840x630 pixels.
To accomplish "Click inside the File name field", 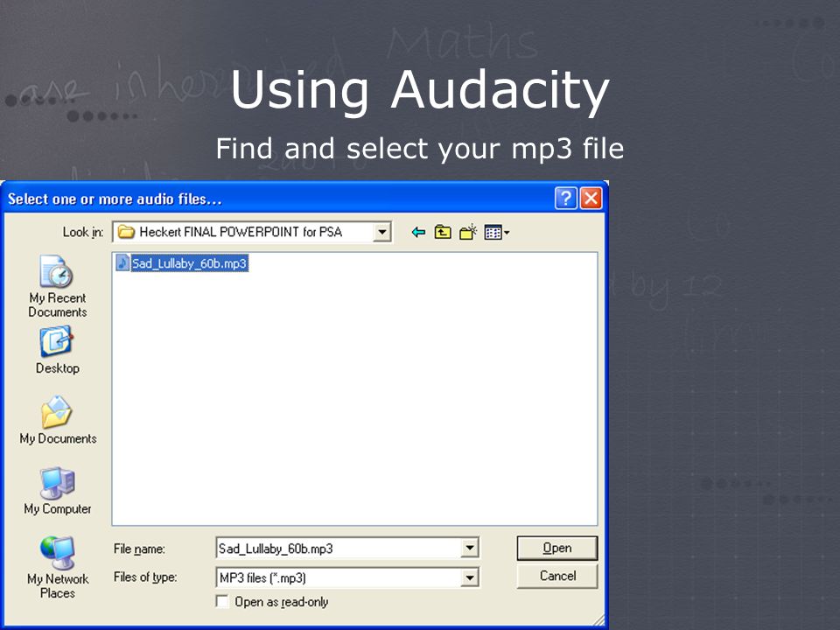I will [339, 548].
